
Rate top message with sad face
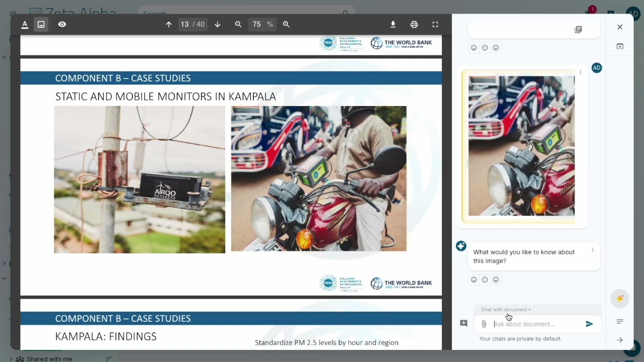474,48
